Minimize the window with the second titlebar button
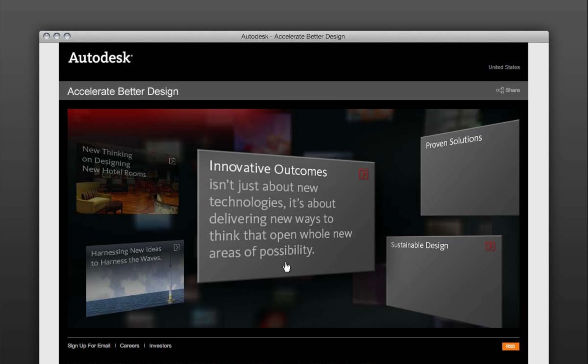Viewport: 588px width, 364px height. 57,36
